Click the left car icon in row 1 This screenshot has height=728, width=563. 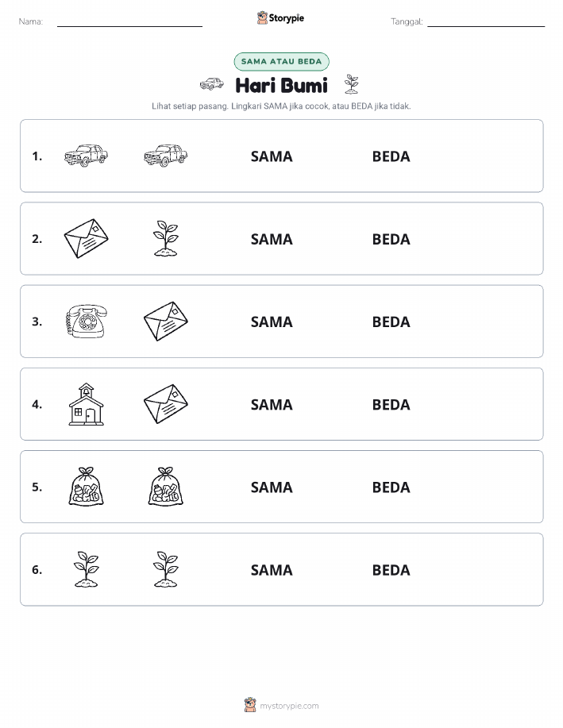[x=87, y=156]
